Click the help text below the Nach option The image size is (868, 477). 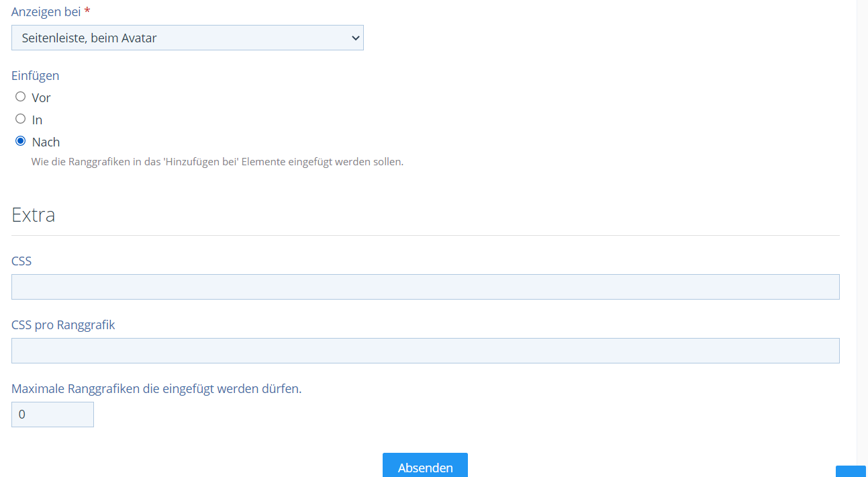coord(217,162)
